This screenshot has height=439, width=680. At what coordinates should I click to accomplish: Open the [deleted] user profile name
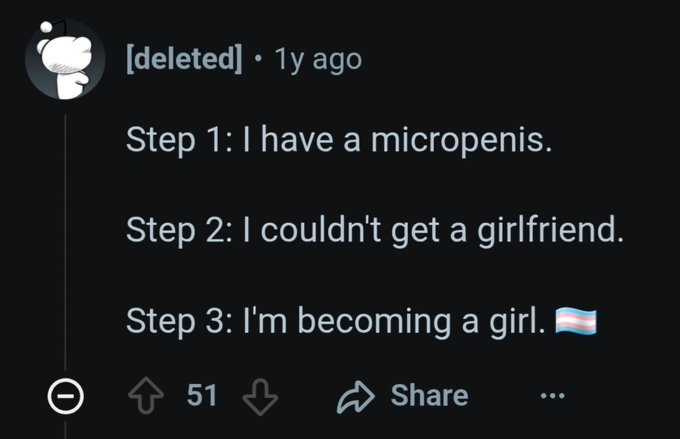183,59
